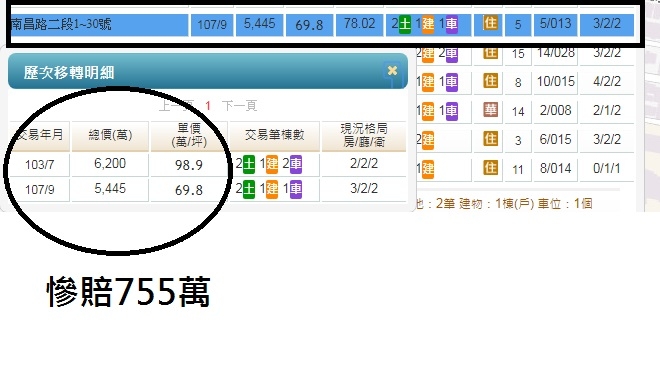
Task: Click the 住 icon in the 6/015 row
Action: [x=490, y=139]
